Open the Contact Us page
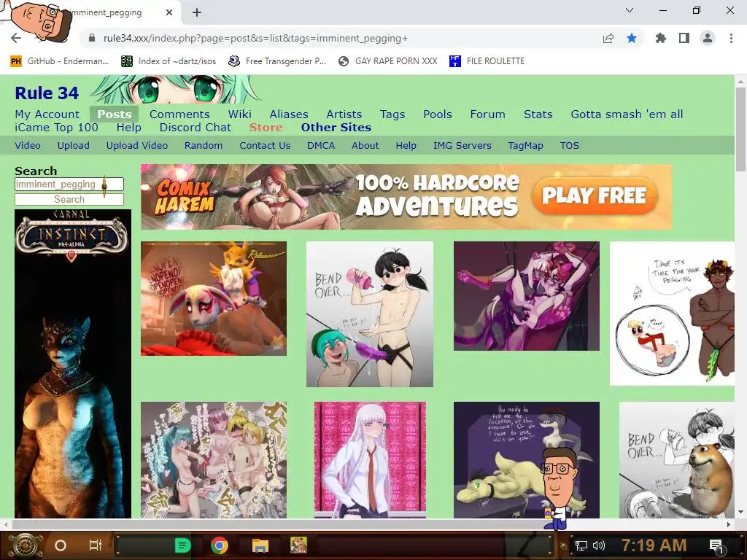747x560 pixels. point(265,146)
